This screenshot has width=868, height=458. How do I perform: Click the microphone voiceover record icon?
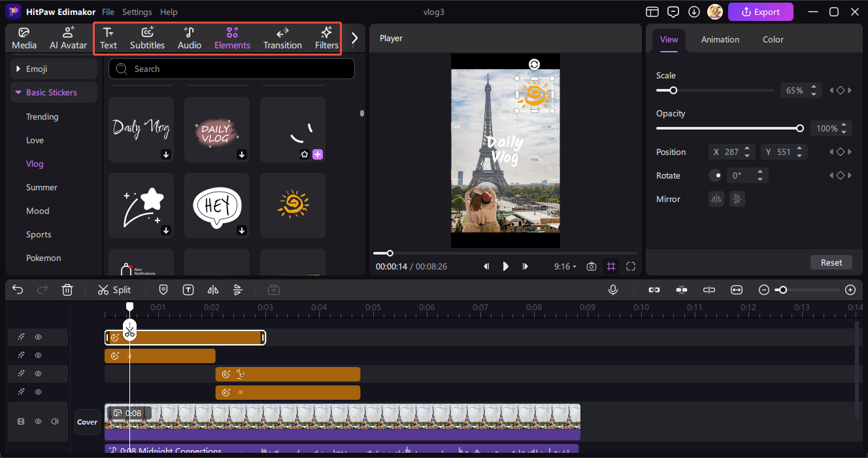(613, 290)
